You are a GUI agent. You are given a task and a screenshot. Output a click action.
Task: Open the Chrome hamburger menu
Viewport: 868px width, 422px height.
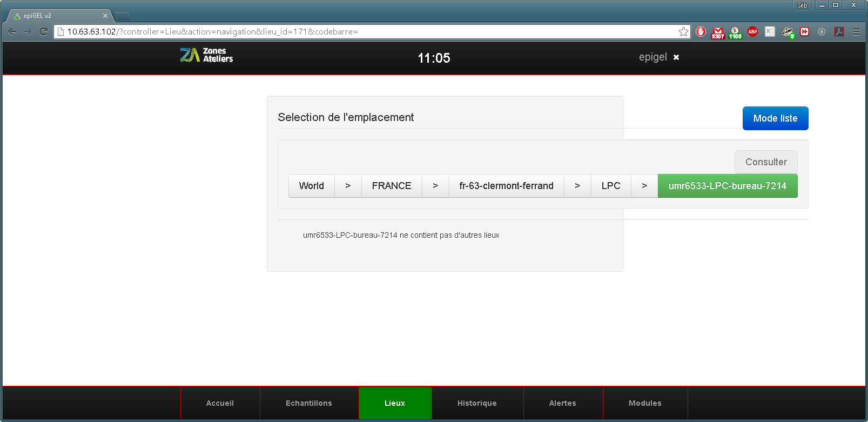pos(856,32)
